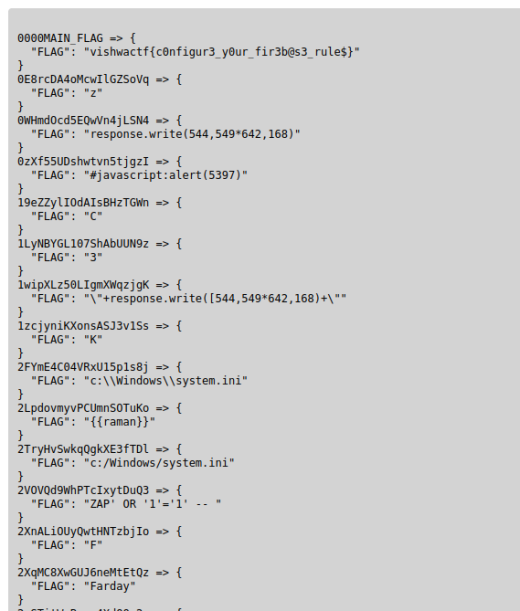Click the 1wipXLz50LIgmXWqzjgK entry key
This screenshot has height=611, width=520.
click(x=83, y=285)
